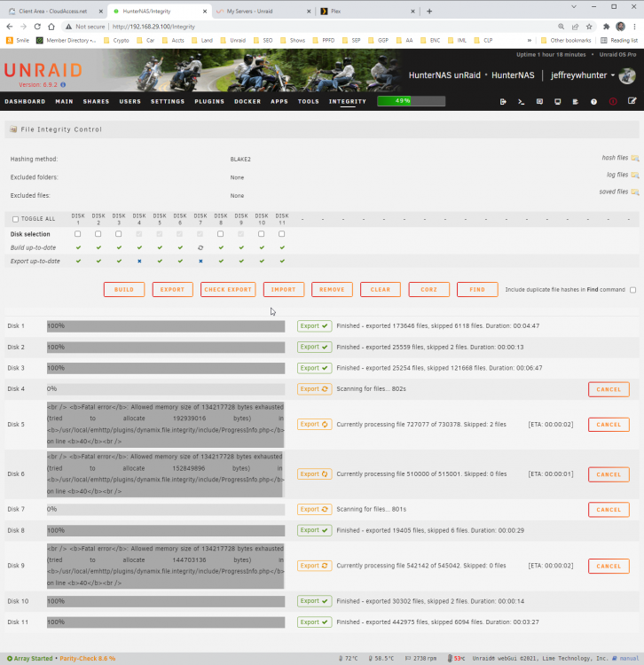Check the Disk 2 selection checkbox

[98, 234]
